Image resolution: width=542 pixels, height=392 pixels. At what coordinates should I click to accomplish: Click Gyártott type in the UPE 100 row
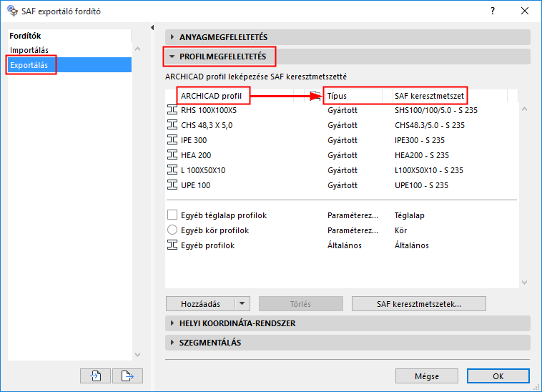pyautogui.click(x=343, y=185)
